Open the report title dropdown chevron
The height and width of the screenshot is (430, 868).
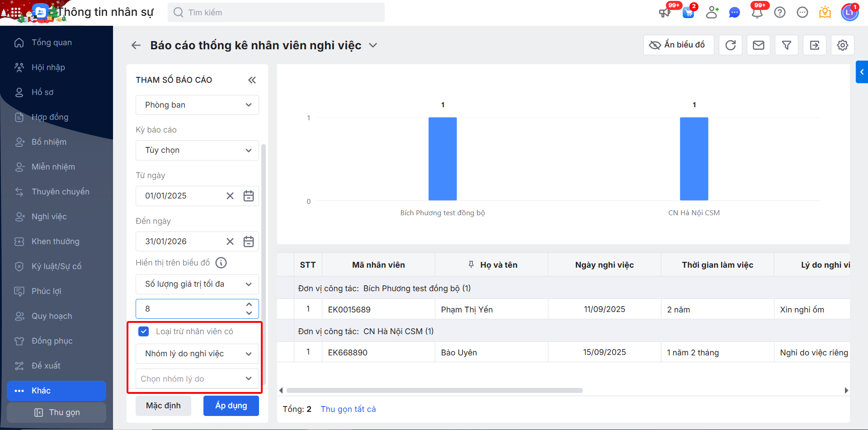click(373, 45)
